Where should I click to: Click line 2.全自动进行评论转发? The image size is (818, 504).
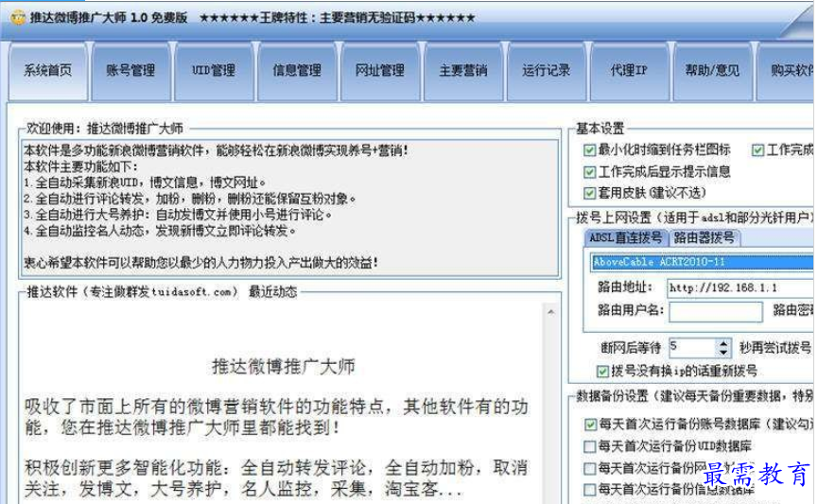(190, 199)
